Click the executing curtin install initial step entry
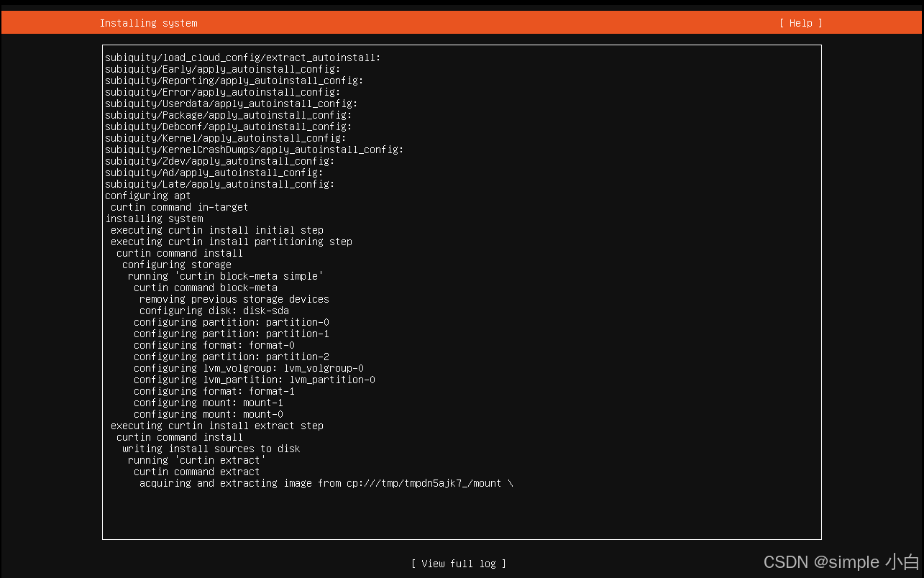Viewport: 924px width, 578px height. tap(216, 229)
